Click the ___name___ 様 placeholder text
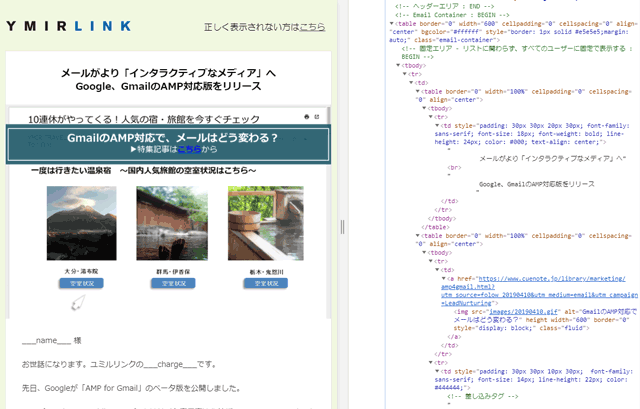 click(51, 340)
